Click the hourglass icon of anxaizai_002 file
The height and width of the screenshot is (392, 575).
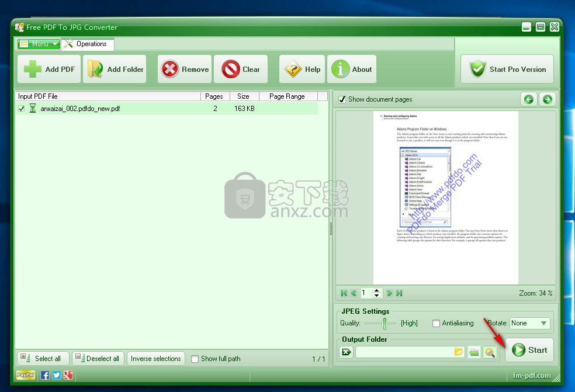[x=33, y=108]
